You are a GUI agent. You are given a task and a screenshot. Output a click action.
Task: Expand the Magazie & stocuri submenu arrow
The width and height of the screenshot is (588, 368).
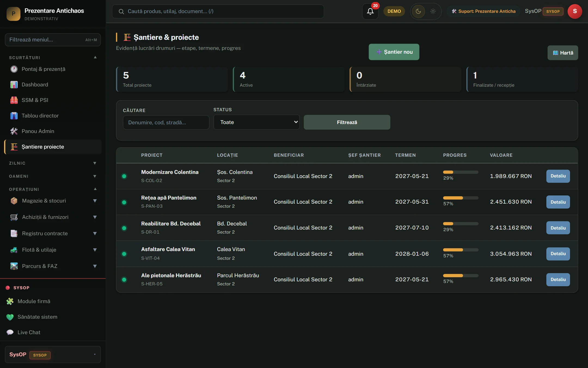point(95,201)
